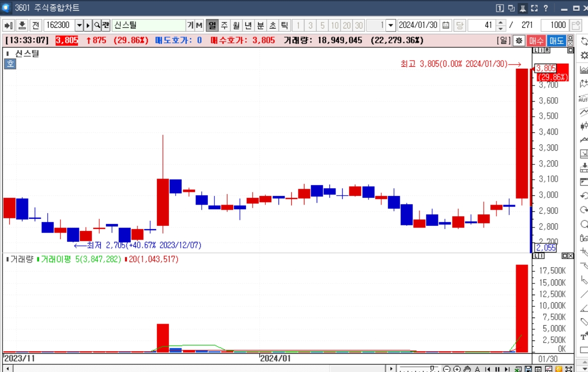The width and height of the screenshot is (588, 372).
Task: Select the hand pan tool icon
Action: coord(467,369)
